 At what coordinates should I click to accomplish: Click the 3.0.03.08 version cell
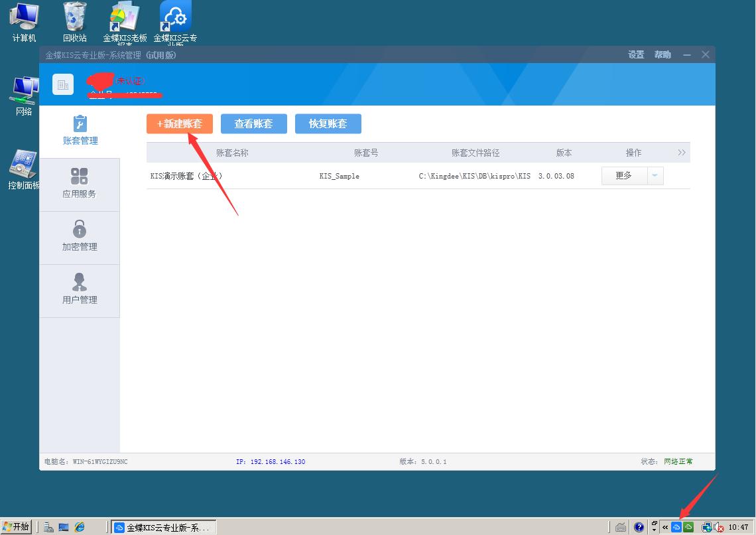[x=556, y=176]
